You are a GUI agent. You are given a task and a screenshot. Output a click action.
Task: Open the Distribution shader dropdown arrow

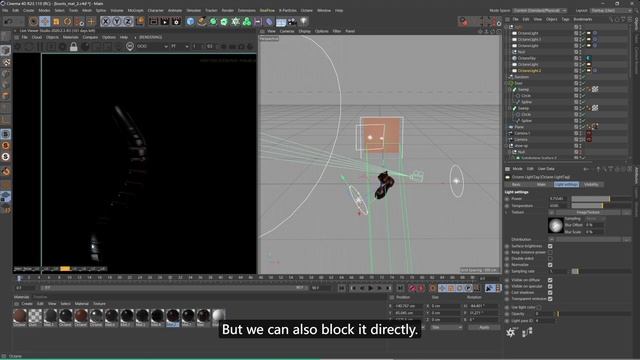[x=551, y=240]
